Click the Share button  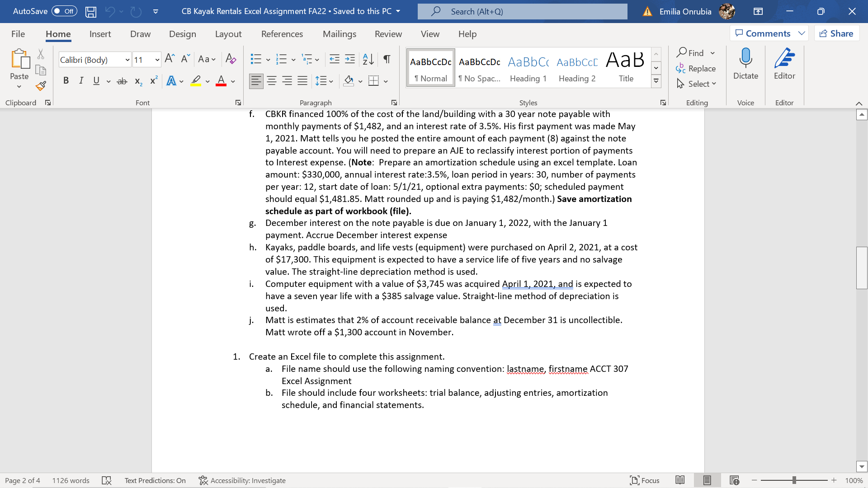(836, 33)
